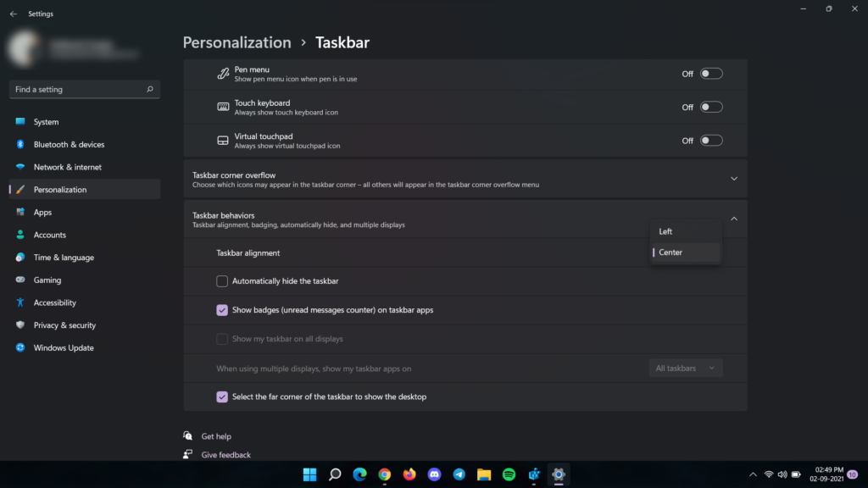The height and width of the screenshot is (488, 868).
Task: Click the Get help link
Action: pyautogui.click(x=217, y=435)
